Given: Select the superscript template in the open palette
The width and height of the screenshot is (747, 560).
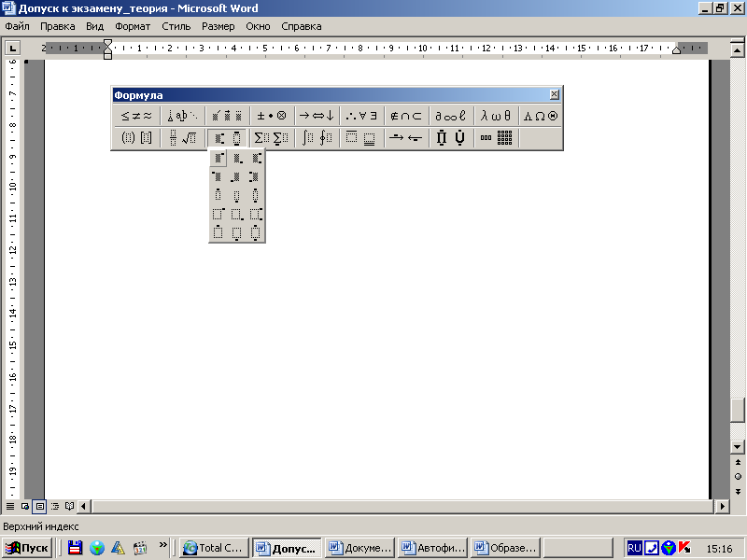Looking at the screenshot, I should (218, 158).
